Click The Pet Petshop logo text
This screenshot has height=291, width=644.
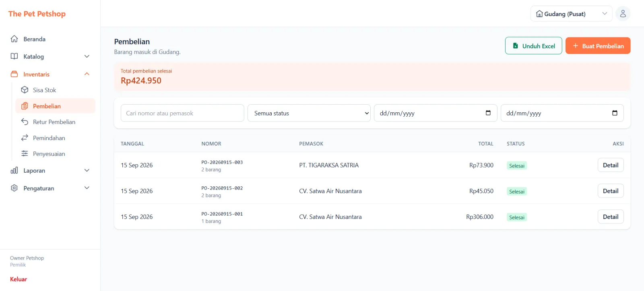(37, 14)
